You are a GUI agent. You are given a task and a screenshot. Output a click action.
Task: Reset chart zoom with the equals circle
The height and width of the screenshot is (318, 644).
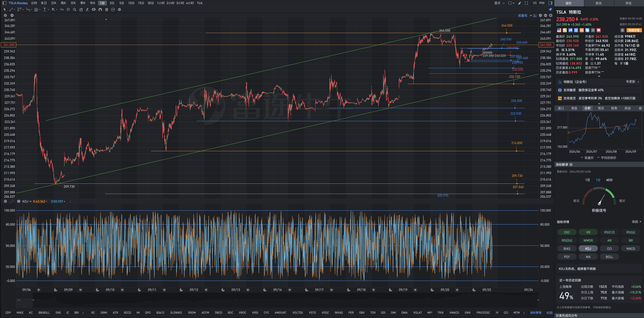click(541, 15)
